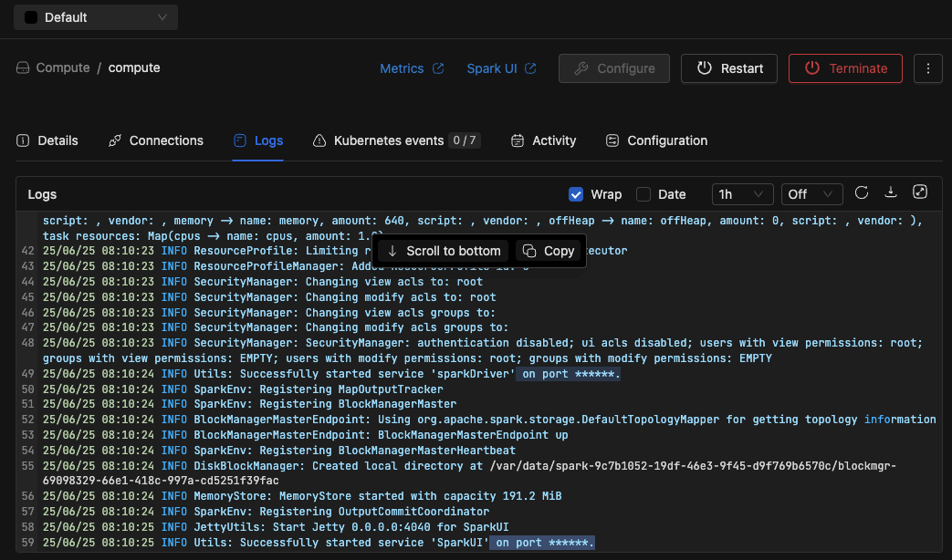Viewport: 952px width, 560px height.
Task: Click the 'Created local directory' DiskBlockManager line
Action: [469, 473]
